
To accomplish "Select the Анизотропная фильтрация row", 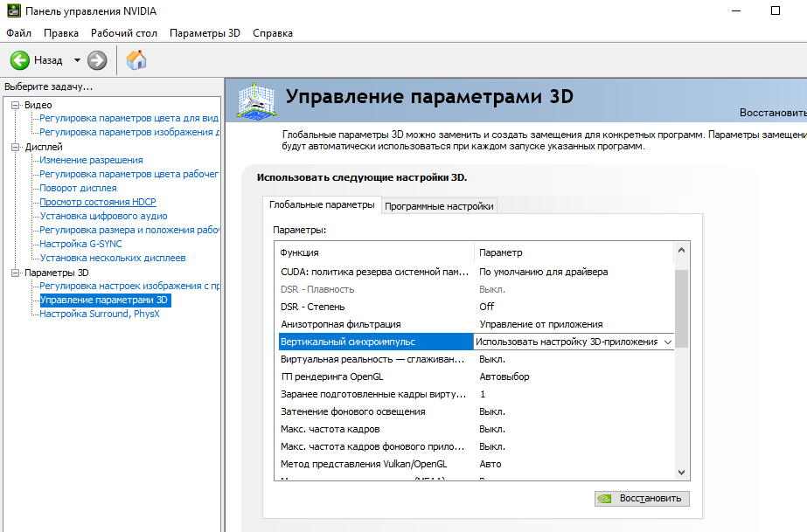I will 476,324.
